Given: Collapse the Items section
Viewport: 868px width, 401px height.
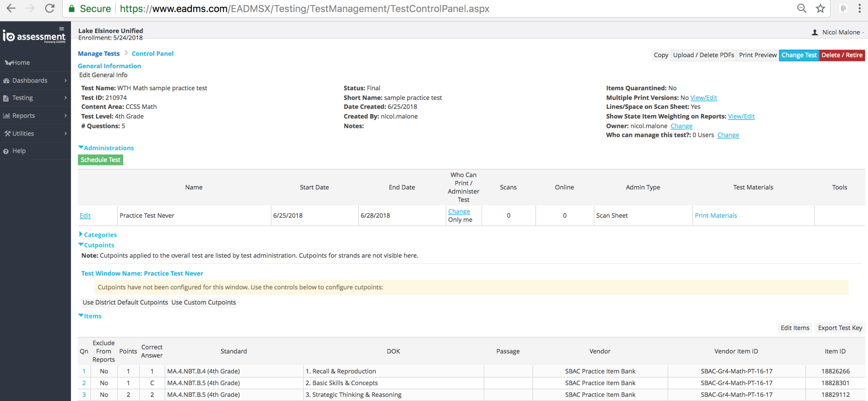Looking at the screenshot, I should coord(90,316).
